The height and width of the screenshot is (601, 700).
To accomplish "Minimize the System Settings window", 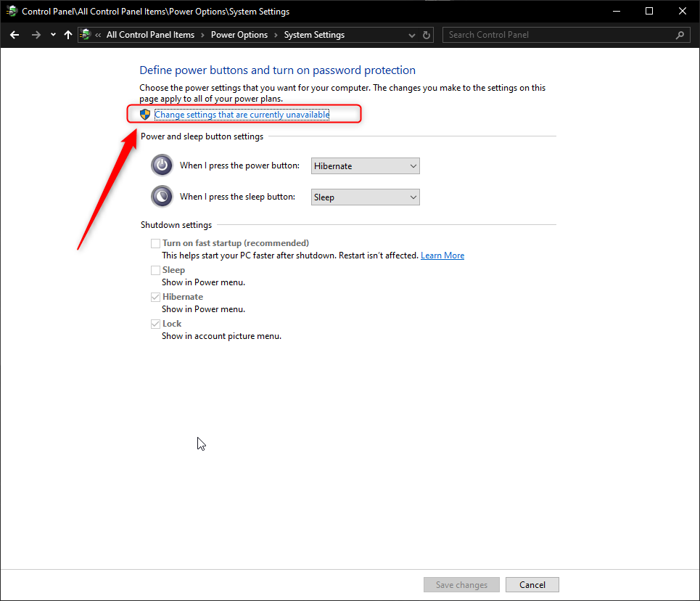I will (617, 11).
